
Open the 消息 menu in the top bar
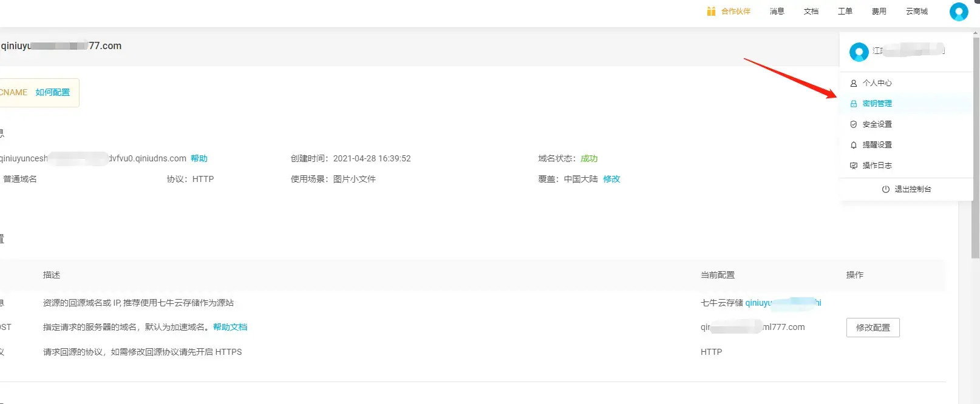point(777,12)
